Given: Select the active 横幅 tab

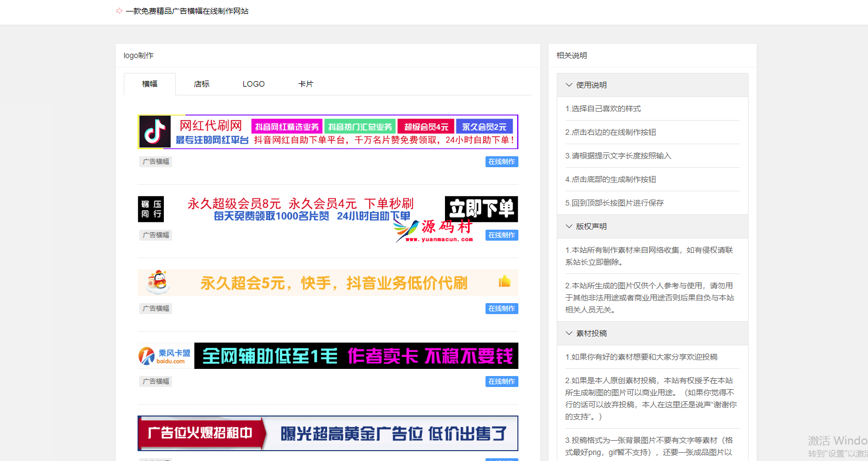Looking at the screenshot, I should [x=150, y=84].
